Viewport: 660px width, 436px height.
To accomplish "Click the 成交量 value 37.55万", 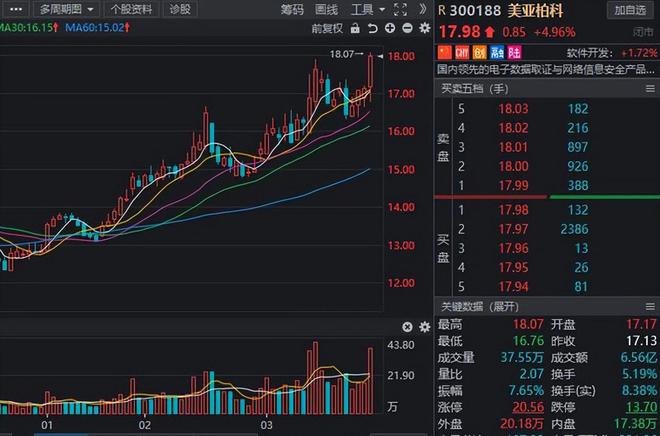I will click(x=522, y=358).
